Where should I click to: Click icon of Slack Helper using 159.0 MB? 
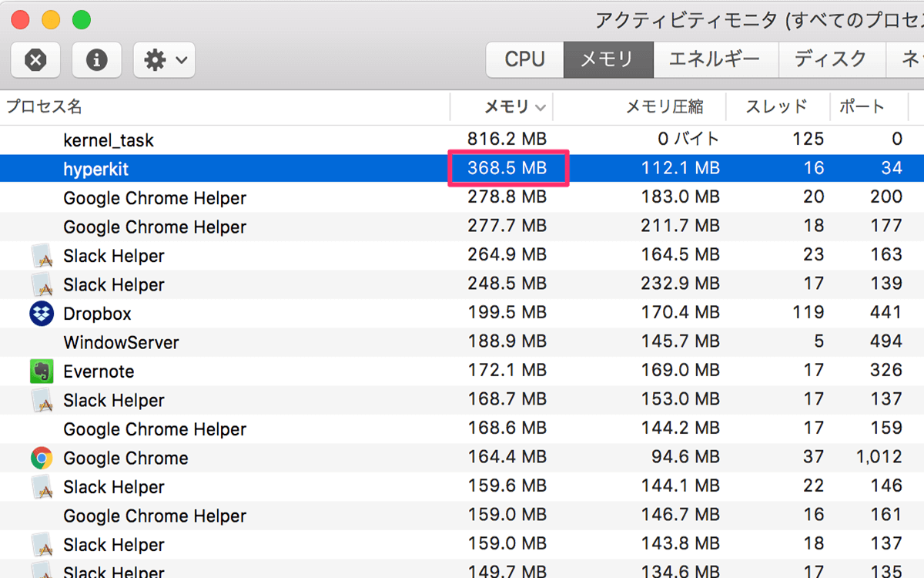pyautogui.click(x=42, y=545)
